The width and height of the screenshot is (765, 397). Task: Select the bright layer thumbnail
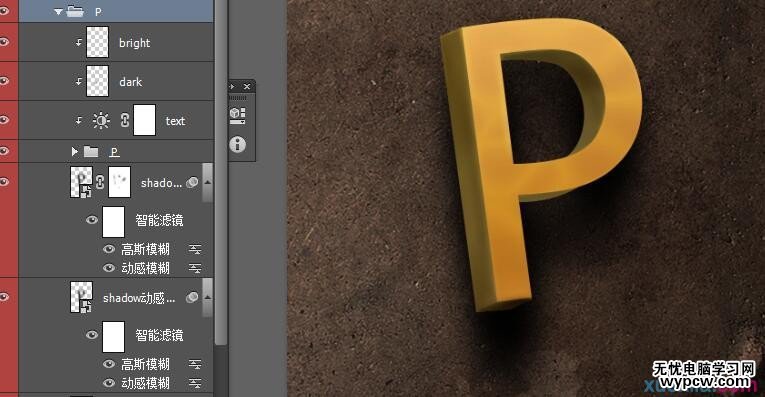pos(97,42)
